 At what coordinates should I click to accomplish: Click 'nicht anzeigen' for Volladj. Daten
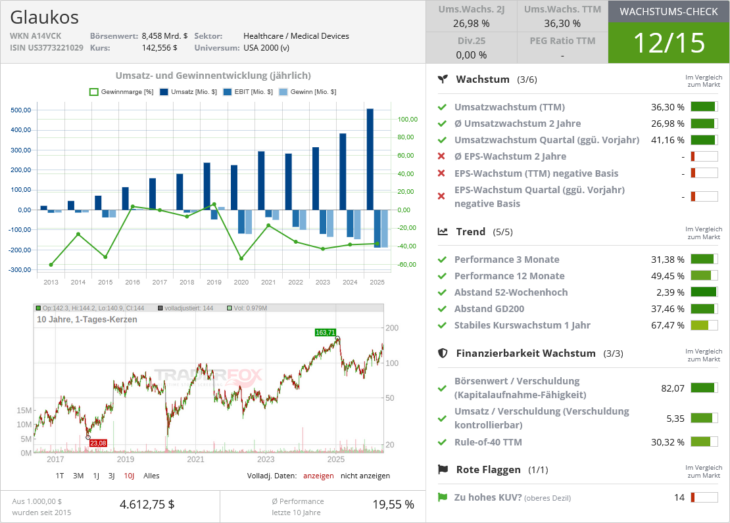coord(365,475)
